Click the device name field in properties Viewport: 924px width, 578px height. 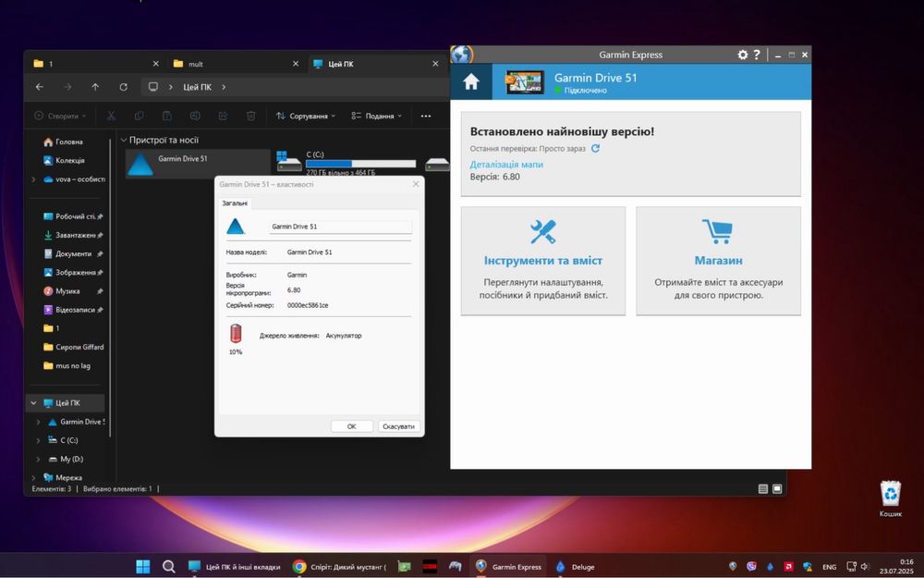click(341, 227)
